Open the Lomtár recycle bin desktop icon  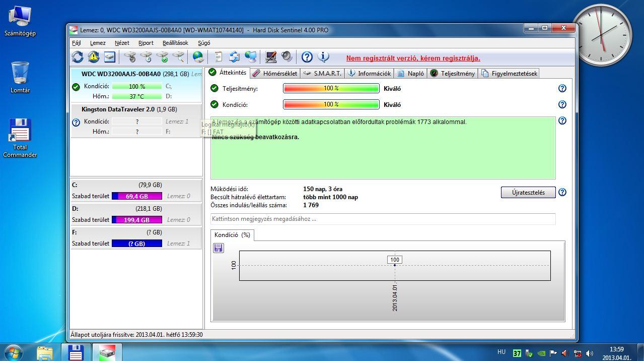pos(20,78)
